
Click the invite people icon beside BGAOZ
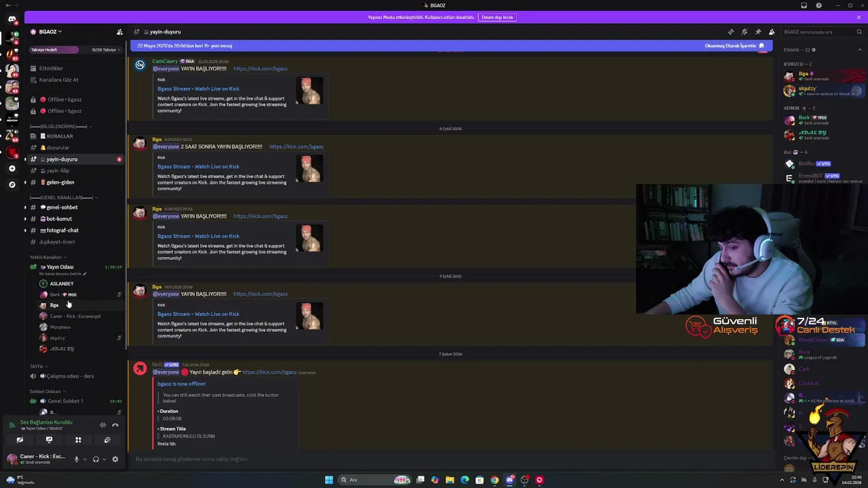[119, 32]
